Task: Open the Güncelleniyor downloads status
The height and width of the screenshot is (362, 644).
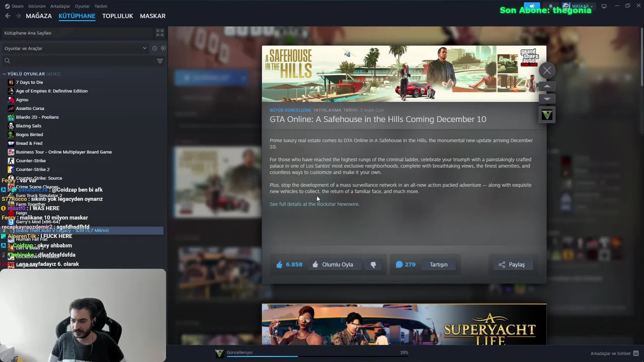Action: (240, 352)
